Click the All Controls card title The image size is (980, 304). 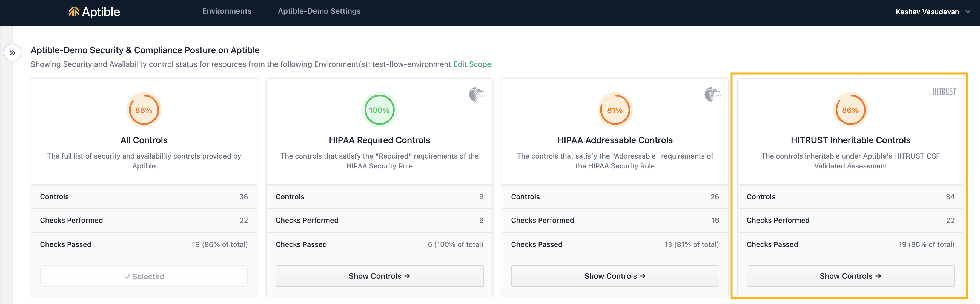click(144, 140)
